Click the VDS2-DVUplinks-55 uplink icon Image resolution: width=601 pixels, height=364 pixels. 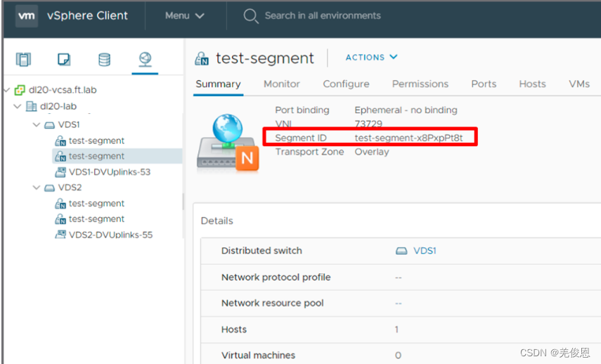(60, 235)
